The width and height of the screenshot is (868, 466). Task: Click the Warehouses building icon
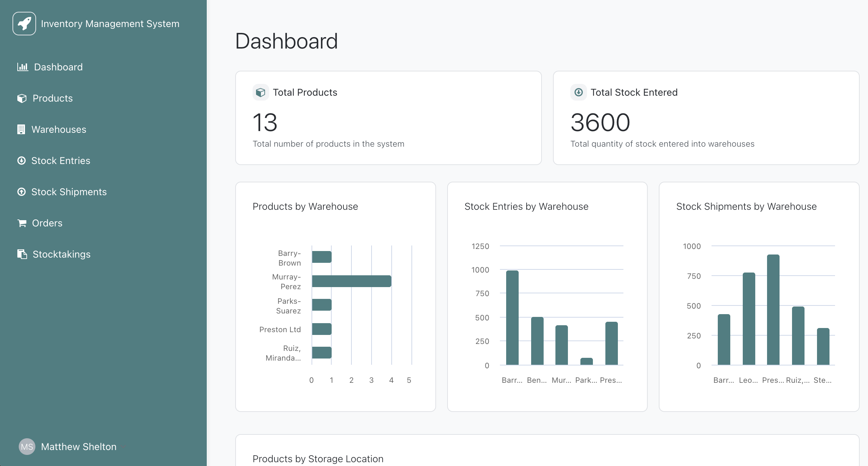(x=21, y=129)
